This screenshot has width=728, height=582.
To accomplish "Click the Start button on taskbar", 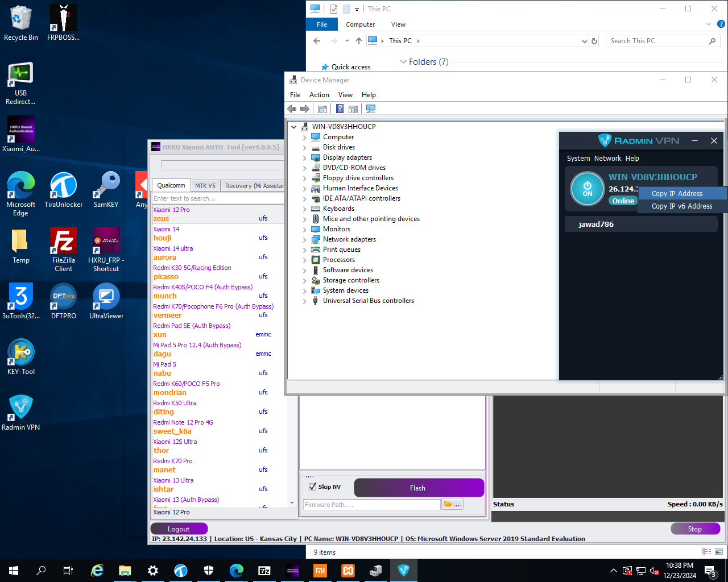I will 14,570.
